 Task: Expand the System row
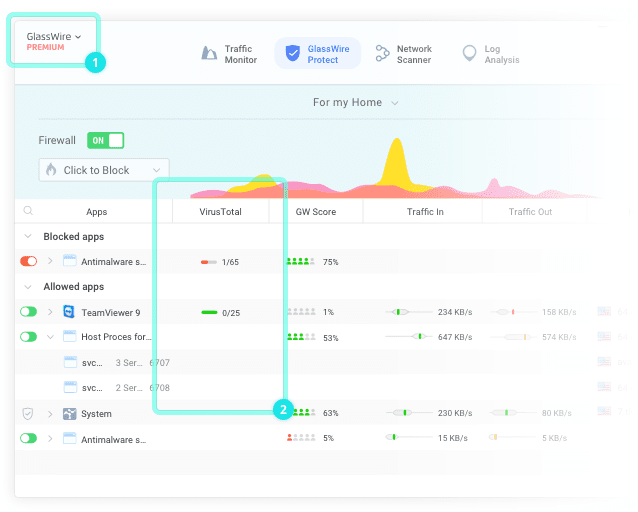click(x=50, y=414)
